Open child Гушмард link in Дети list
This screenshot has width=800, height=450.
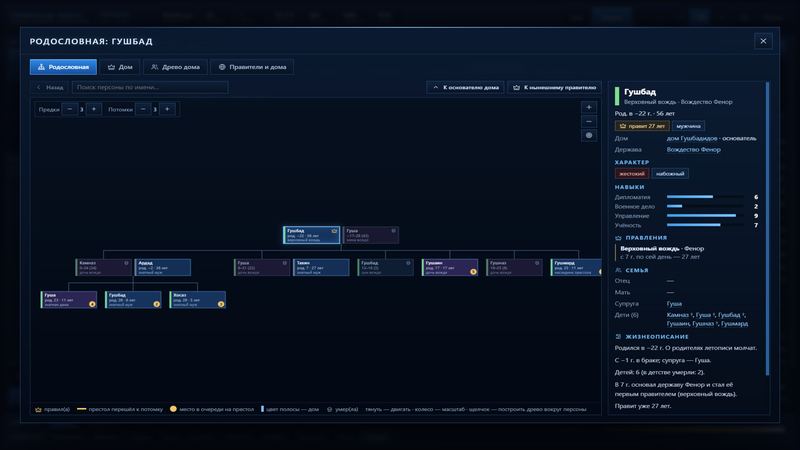[x=734, y=323]
